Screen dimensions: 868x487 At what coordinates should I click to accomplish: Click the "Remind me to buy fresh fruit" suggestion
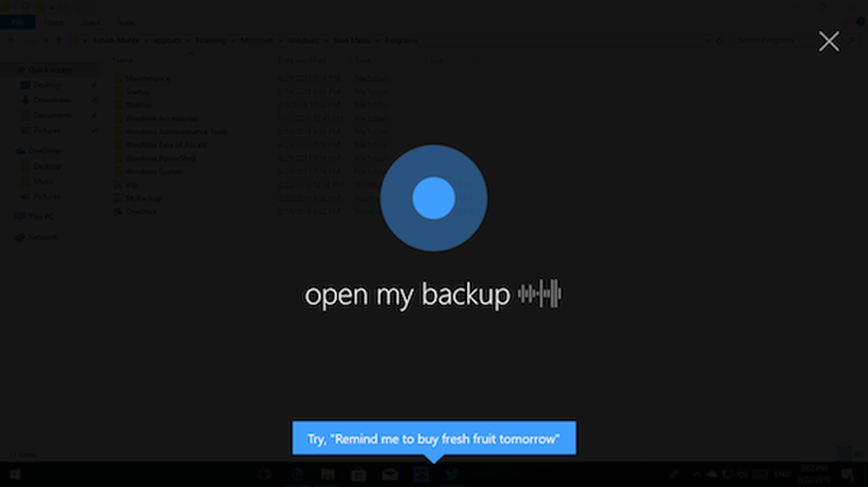click(x=434, y=438)
